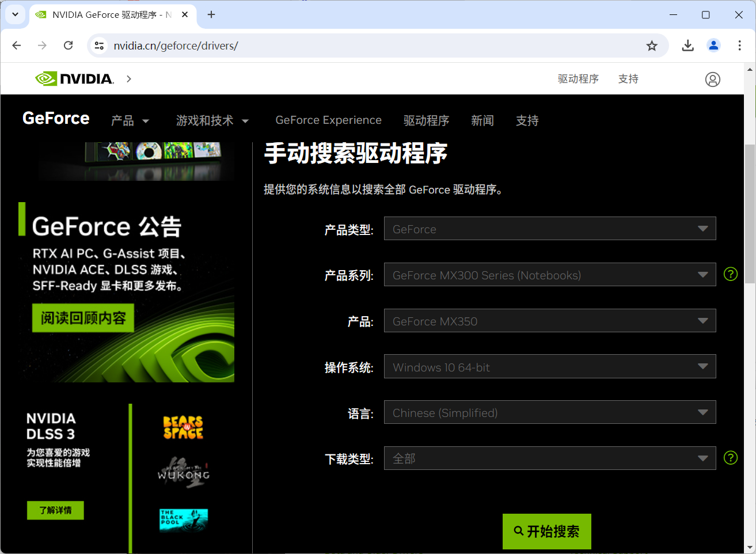Open the 产品系列 MX300 Series dropdown
The width and height of the screenshot is (756, 554).
click(550, 275)
